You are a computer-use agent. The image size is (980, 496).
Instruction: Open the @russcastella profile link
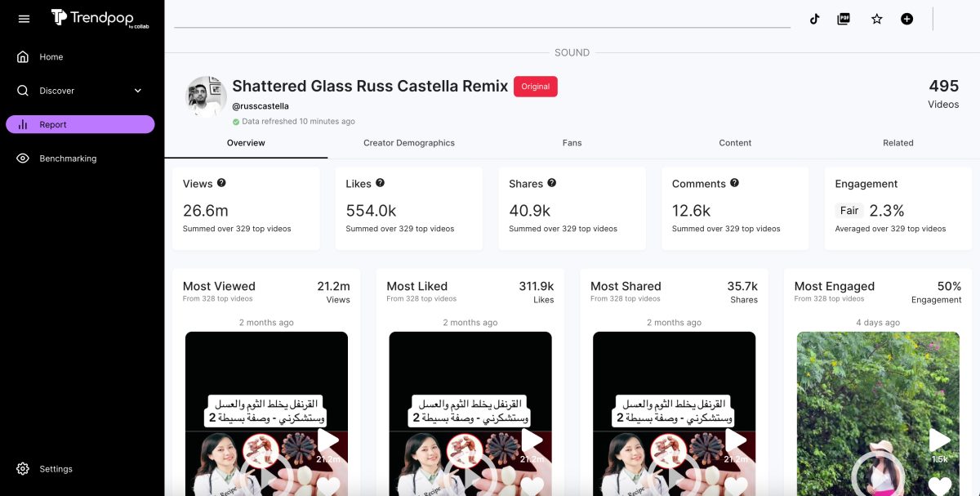coord(261,106)
